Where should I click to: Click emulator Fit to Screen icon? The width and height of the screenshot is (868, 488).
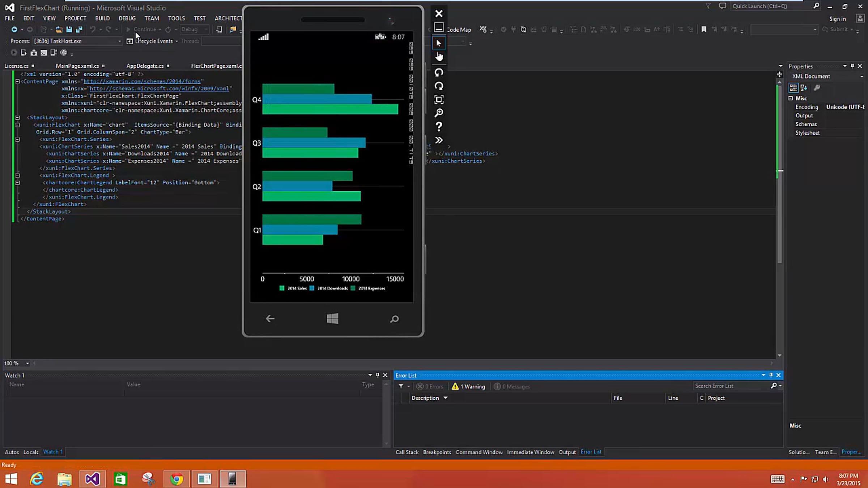(x=439, y=99)
